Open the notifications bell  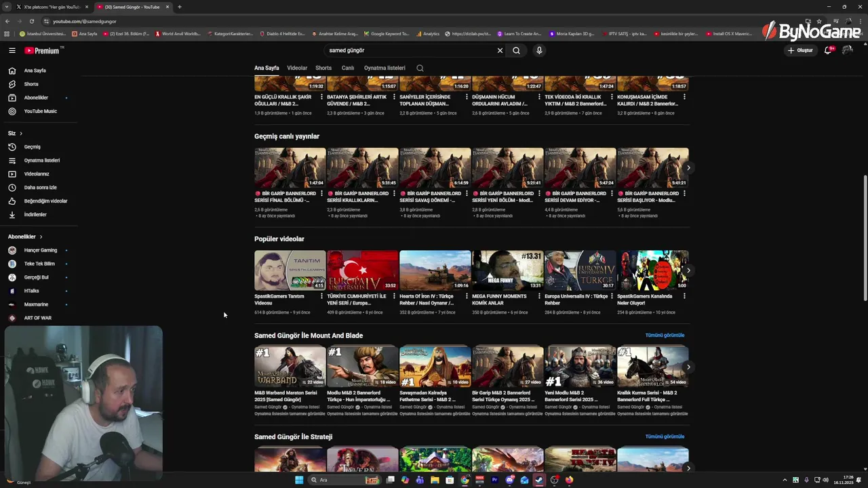829,50
